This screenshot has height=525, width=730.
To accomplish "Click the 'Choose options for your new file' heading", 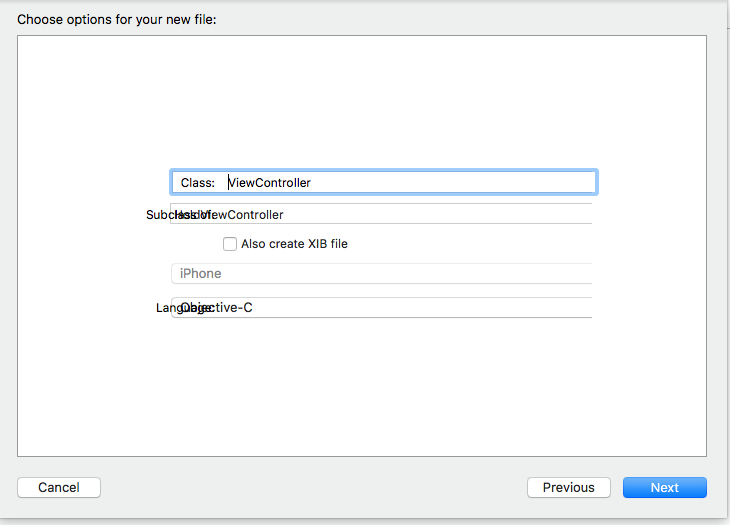I will [x=116, y=19].
